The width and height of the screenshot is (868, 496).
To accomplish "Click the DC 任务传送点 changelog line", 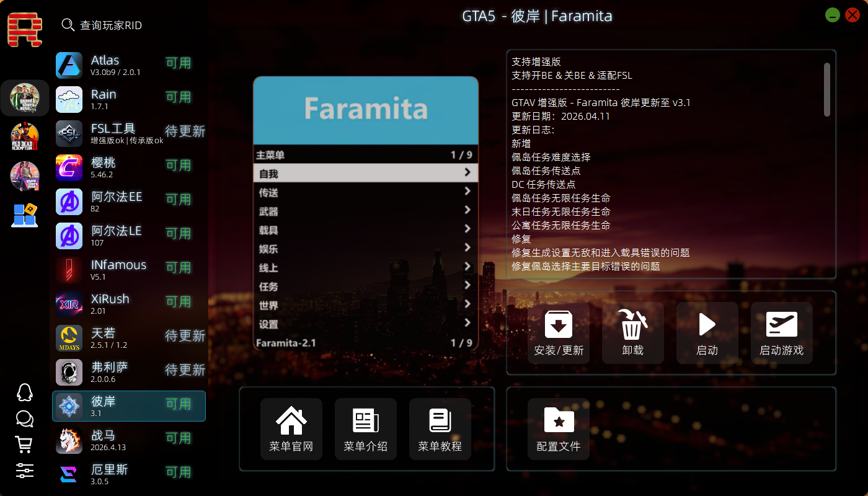I will pyautogui.click(x=544, y=184).
